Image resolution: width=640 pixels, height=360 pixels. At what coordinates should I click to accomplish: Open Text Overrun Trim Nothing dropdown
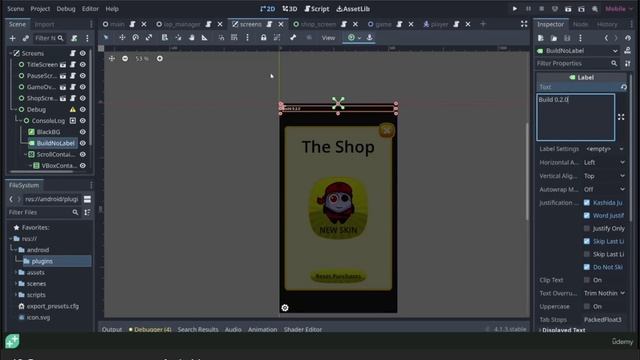(x=604, y=293)
